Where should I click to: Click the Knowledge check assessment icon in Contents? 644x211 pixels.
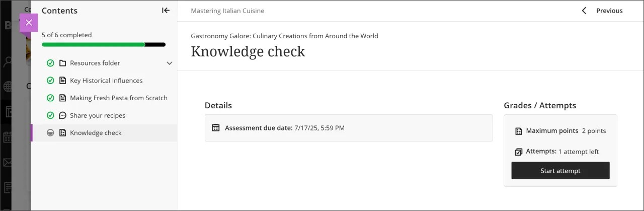pos(63,133)
